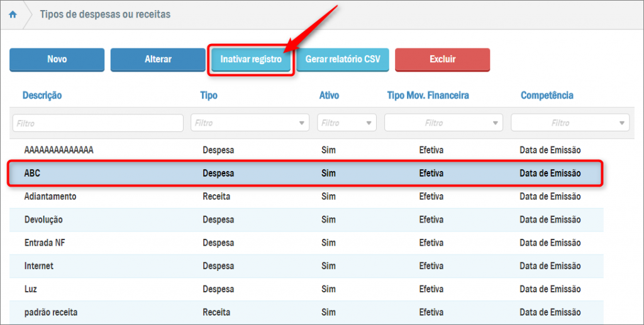Click the home icon in breadcrumb
This screenshot has height=325, width=644.
coord(13,14)
